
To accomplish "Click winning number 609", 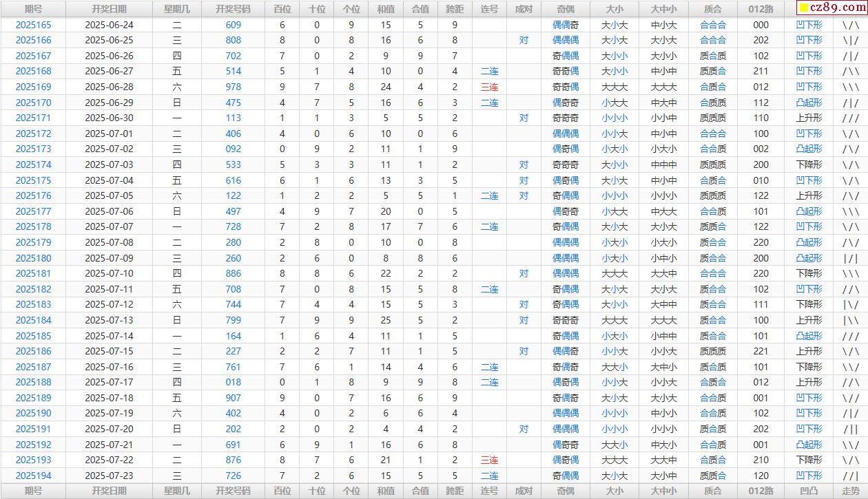I will (x=234, y=25).
